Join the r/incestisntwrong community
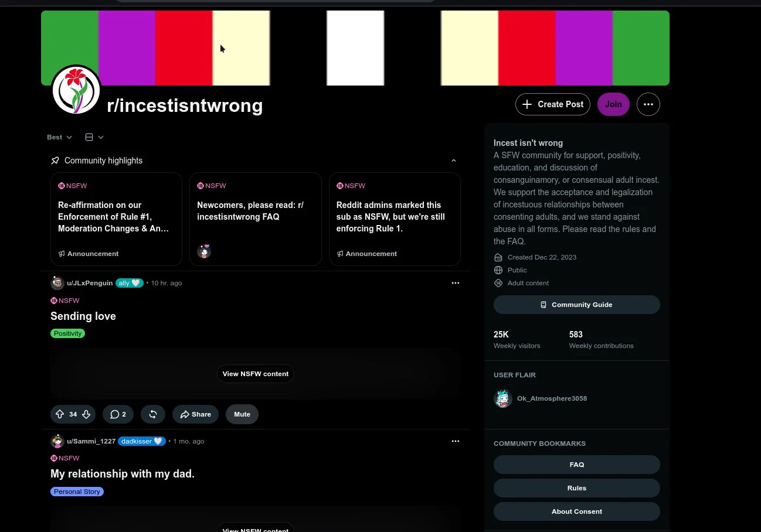The width and height of the screenshot is (761, 532). [613, 104]
